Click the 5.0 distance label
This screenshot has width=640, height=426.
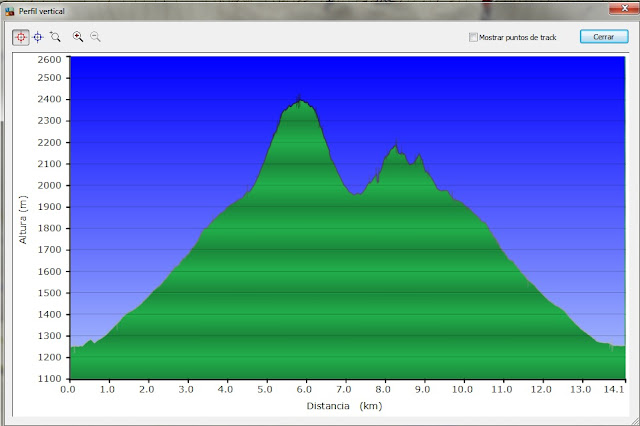265,389
